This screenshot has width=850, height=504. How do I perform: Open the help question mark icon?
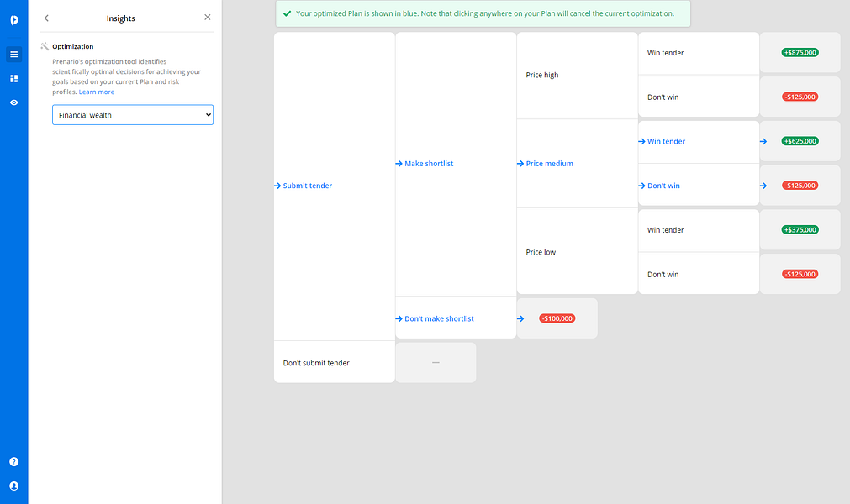click(14, 462)
